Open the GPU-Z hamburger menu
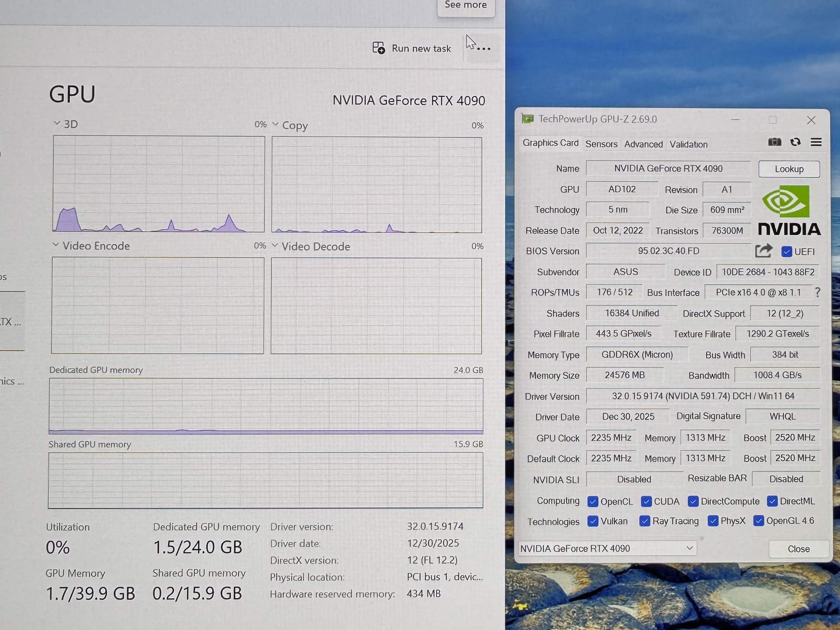This screenshot has height=630, width=840. point(816,142)
